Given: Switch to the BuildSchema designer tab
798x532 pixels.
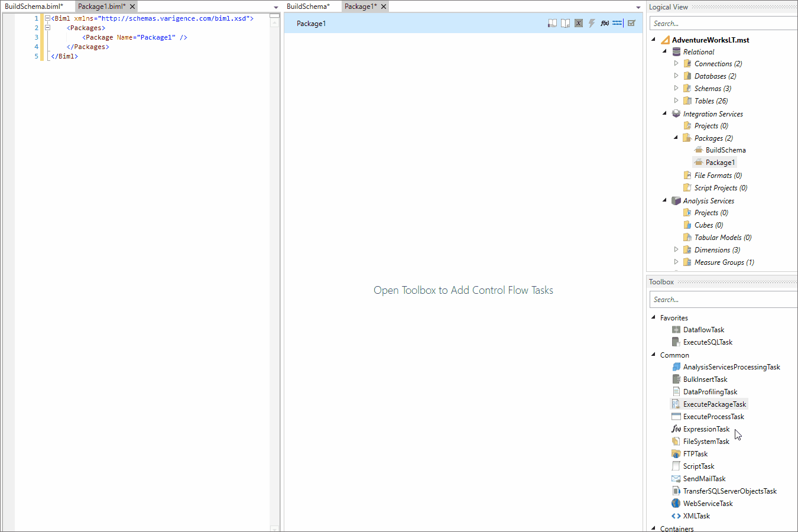Looking at the screenshot, I should click(x=308, y=7).
